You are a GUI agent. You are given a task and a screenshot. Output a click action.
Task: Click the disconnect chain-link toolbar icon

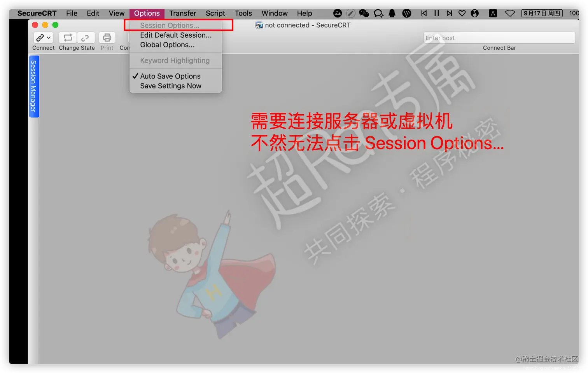tap(85, 38)
